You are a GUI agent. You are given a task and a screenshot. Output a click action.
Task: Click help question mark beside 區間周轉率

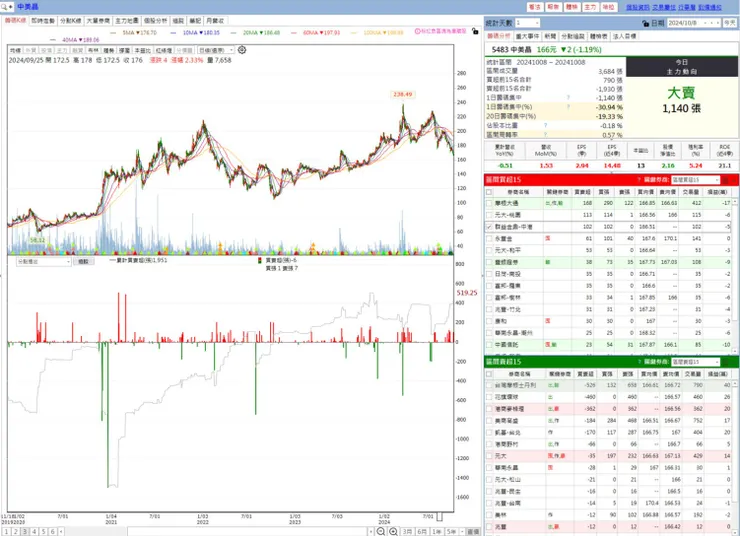click(545, 134)
